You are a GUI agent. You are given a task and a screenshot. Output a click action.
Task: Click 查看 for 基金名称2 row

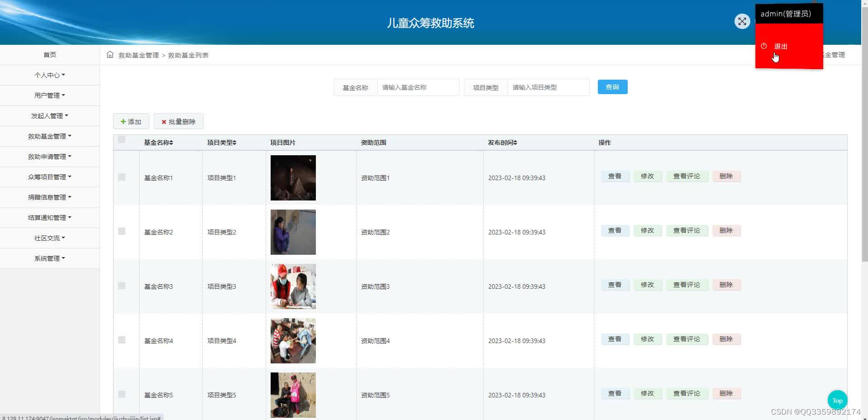click(615, 230)
